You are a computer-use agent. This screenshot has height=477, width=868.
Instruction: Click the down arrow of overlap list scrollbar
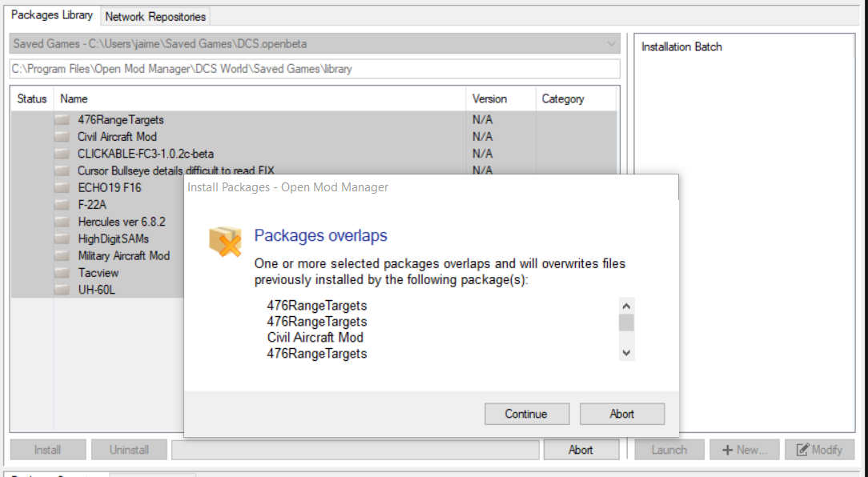[x=626, y=353]
